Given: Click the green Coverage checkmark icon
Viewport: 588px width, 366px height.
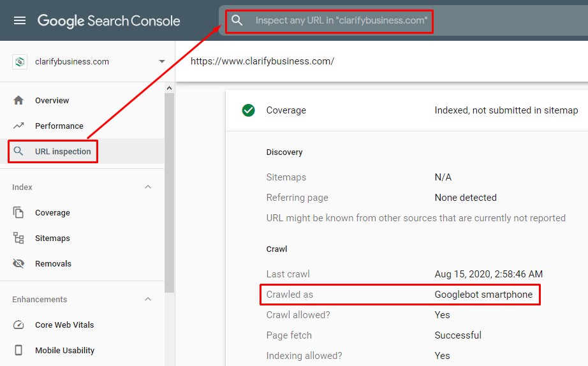Looking at the screenshot, I should click(248, 110).
